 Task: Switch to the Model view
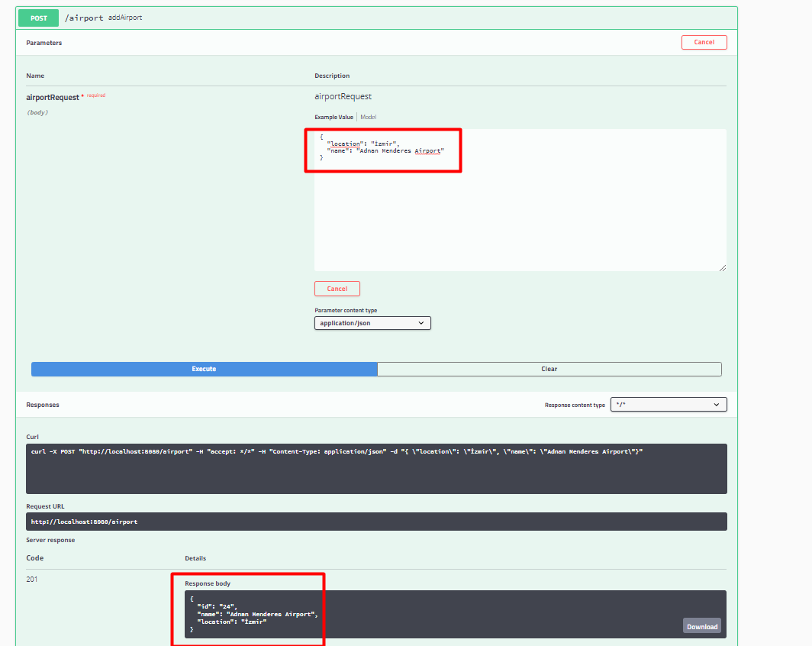368,116
